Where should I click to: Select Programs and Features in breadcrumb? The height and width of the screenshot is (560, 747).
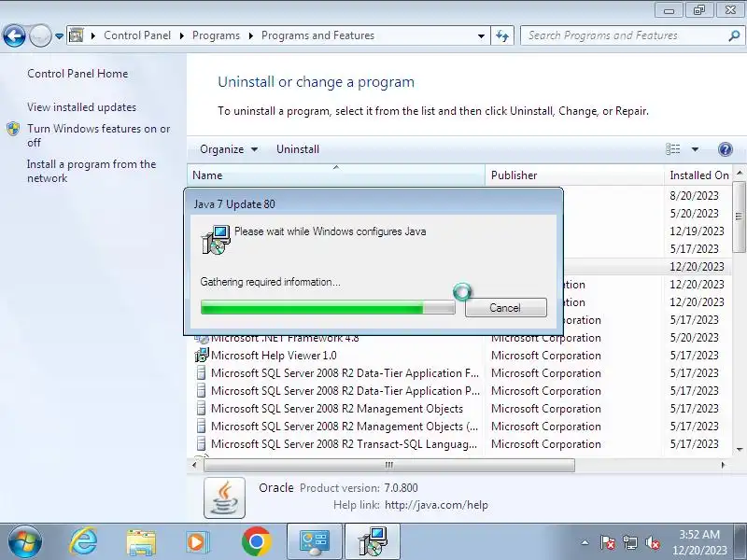coord(317,35)
